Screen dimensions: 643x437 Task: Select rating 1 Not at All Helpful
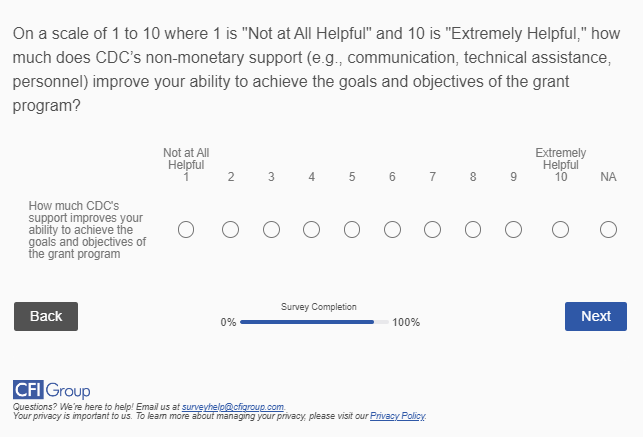click(x=186, y=230)
